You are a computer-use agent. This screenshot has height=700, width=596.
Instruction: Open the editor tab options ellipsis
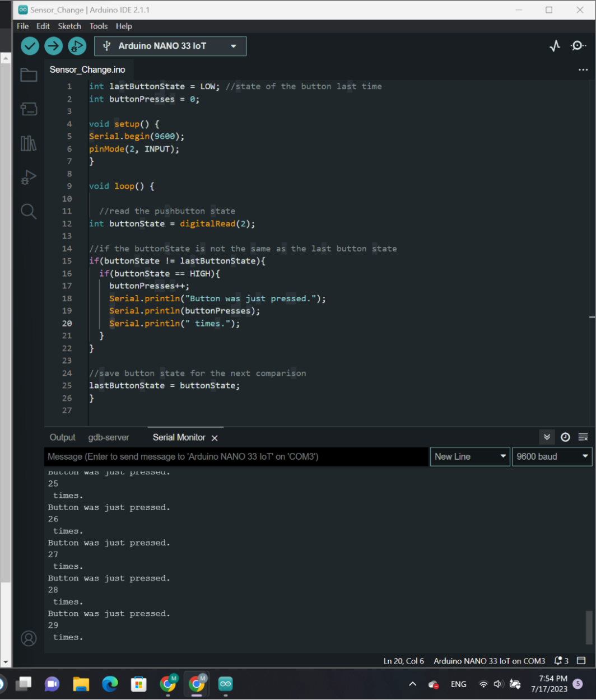pos(583,70)
